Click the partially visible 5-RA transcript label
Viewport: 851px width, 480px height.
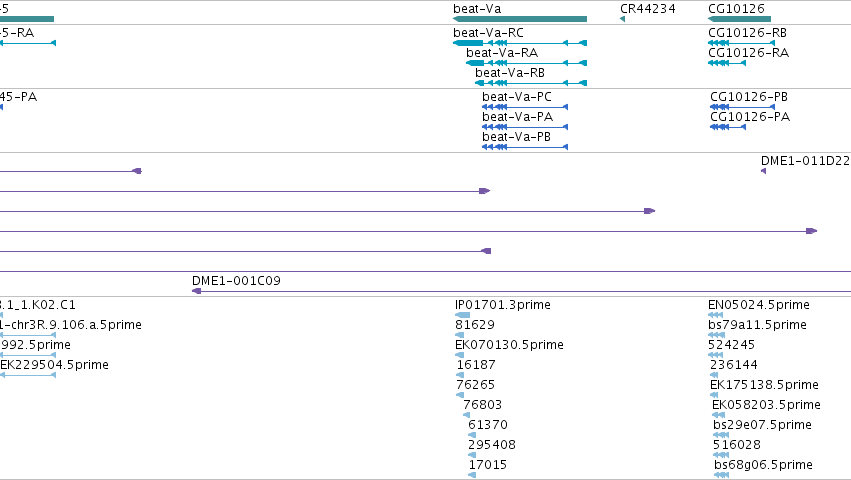[x=17, y=33]
